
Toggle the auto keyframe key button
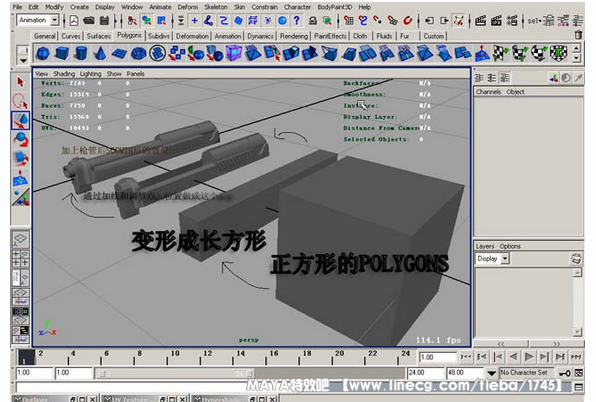click(564, 373)
